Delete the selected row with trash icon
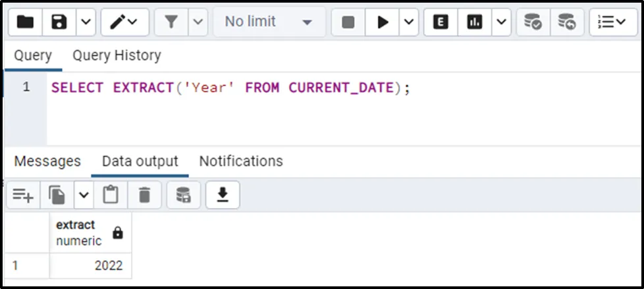The height and width of the screenshot is (289, 644). coord(144,195)
